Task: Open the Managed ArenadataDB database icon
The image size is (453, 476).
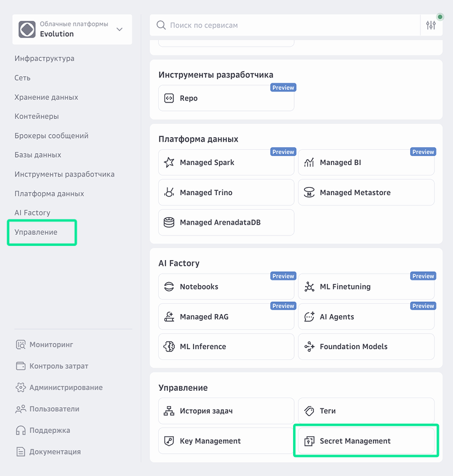Action: tap(169, 222)
